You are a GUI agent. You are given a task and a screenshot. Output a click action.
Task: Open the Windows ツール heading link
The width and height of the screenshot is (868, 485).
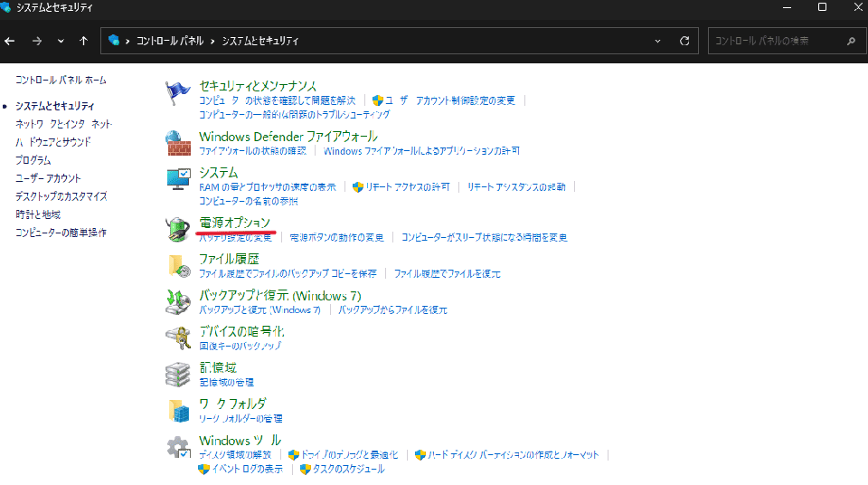click(240, 441)
